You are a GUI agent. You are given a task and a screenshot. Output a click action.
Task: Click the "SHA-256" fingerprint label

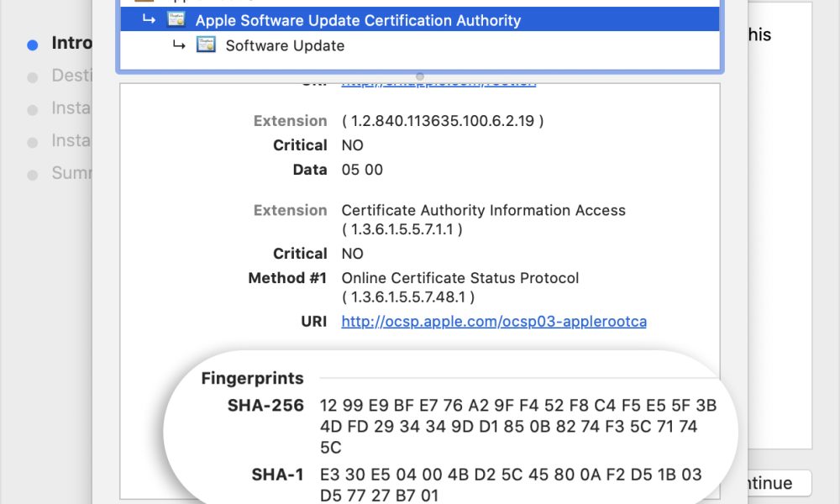[265, 406]
